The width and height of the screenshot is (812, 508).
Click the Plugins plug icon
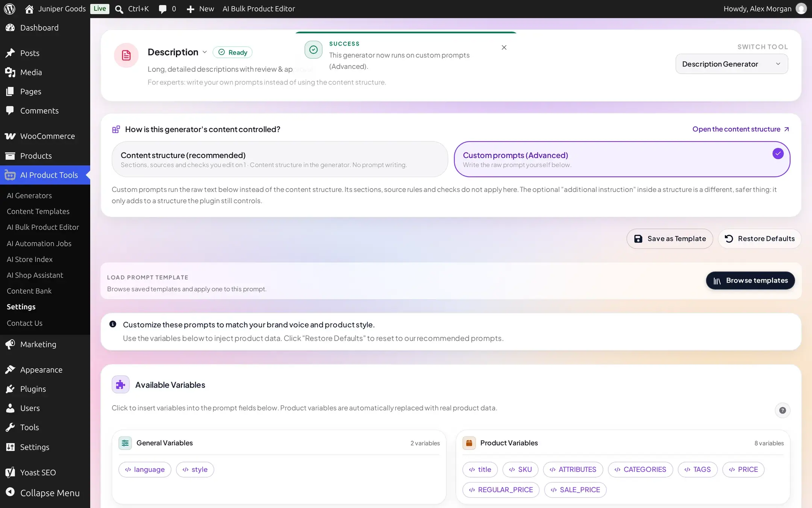tap(10, 389)
